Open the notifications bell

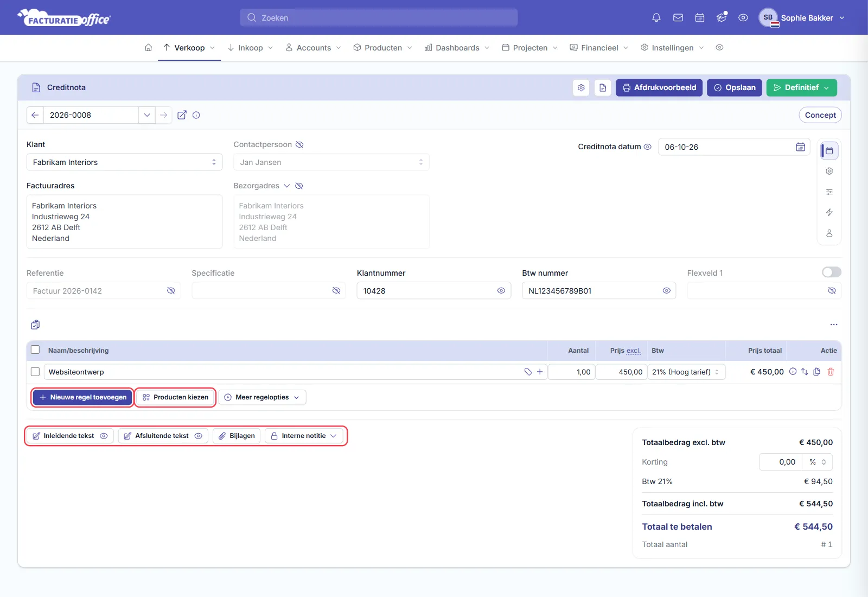[656, 18]
